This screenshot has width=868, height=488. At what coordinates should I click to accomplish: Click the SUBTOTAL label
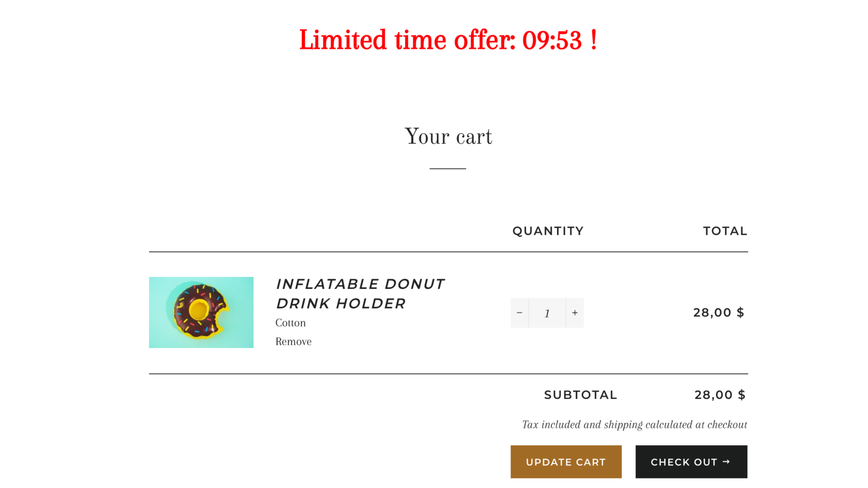580,395
